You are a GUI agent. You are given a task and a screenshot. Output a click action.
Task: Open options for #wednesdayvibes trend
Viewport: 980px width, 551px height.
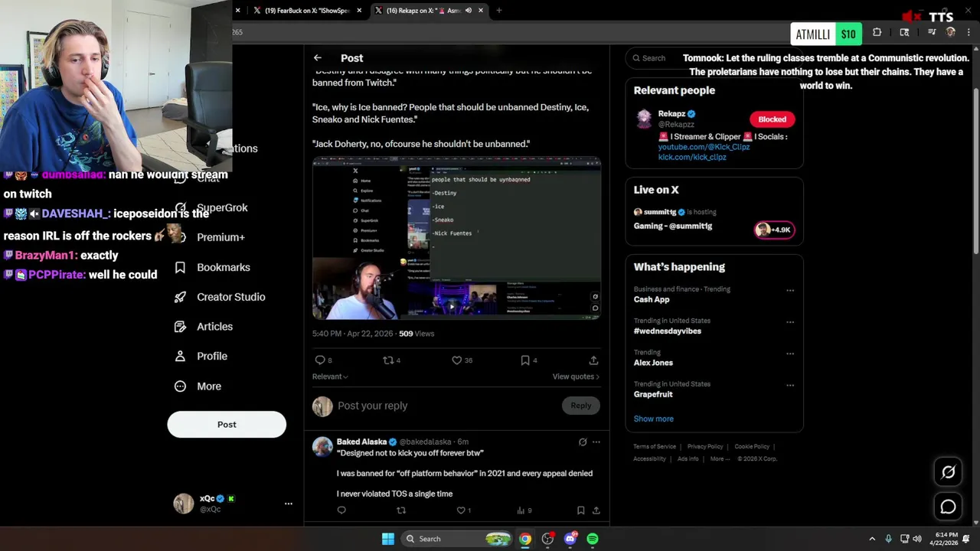pos(790,322)
